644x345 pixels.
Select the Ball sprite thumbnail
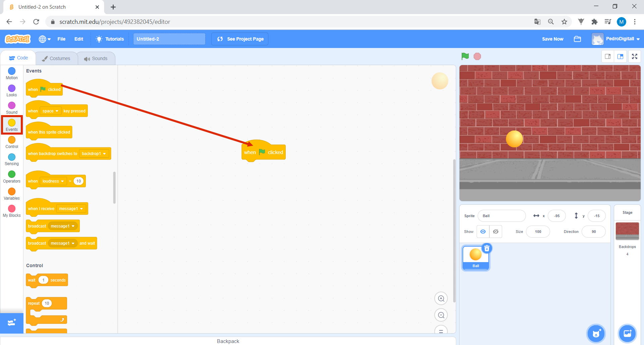[x=476, y=258]
